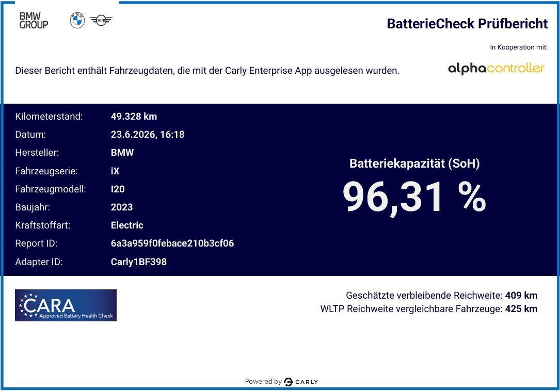This screenshot has height=392, width=560.
Task: Select the date value '23.6.2026, 16:18'
Action: tap(148, 135)
